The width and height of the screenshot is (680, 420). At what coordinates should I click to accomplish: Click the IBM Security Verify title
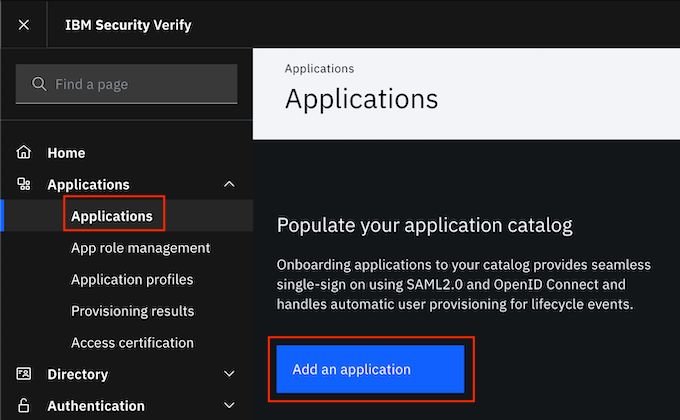[x=128, y=25]
